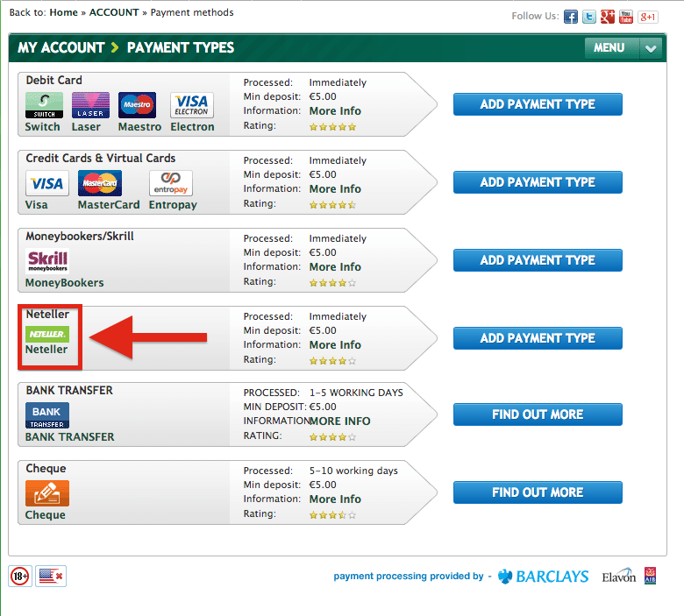Click the crossed-out US flag icon
Screen dimensions: 684x616
[51, 577]
